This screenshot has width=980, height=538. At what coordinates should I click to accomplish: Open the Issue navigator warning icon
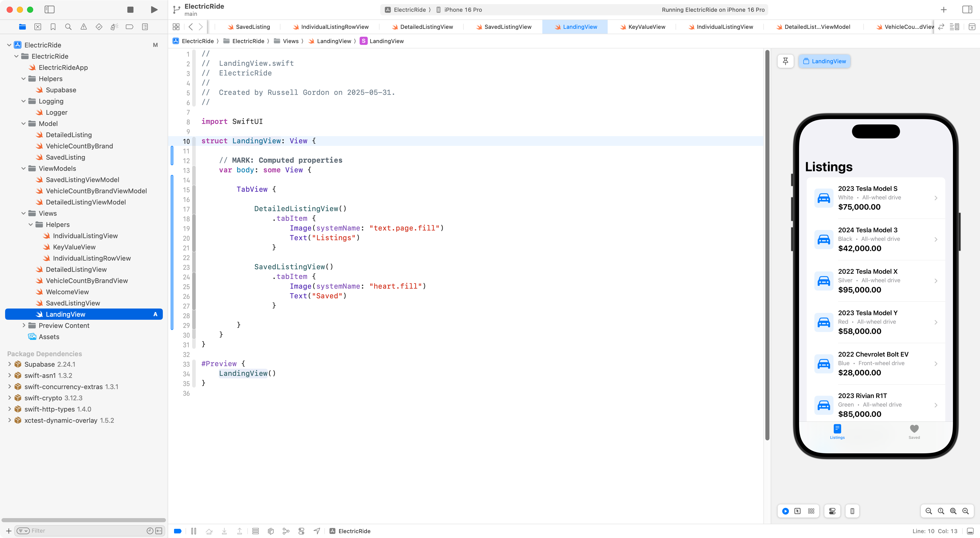[x=83, y=27]
